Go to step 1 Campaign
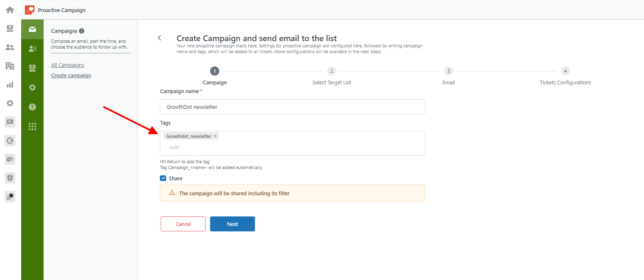This screenshot has height=280, width=644. (215, 71)
